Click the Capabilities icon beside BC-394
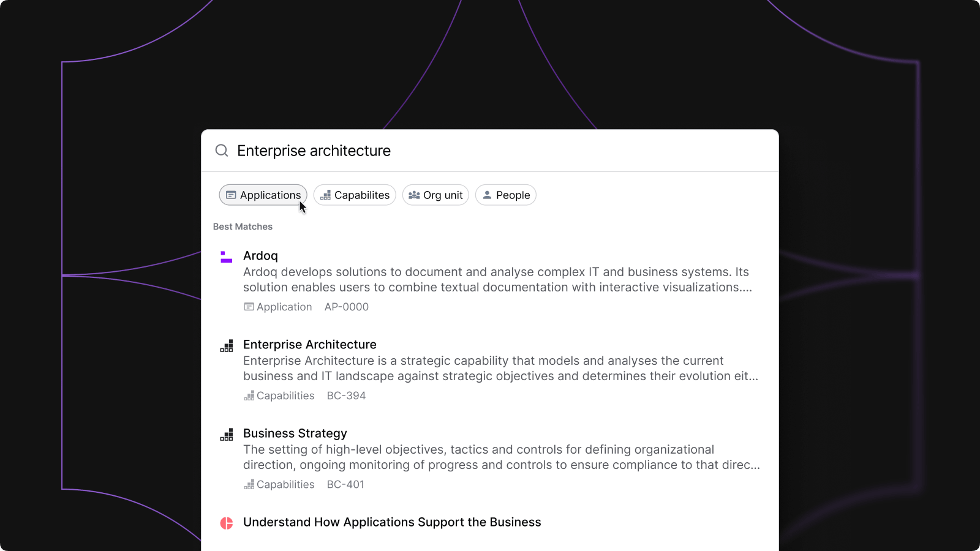Viewport: 980px width, 551px height. pos(249,396)
